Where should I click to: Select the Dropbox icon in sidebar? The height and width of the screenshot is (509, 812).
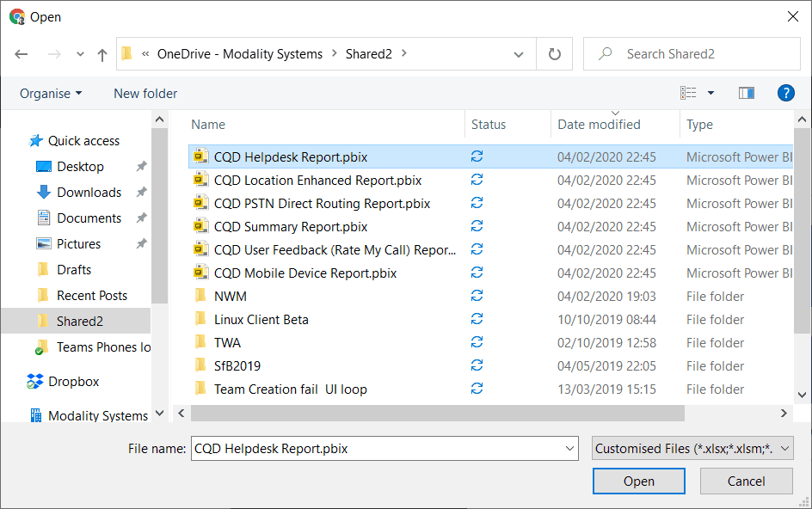click(x=36, y=382)
